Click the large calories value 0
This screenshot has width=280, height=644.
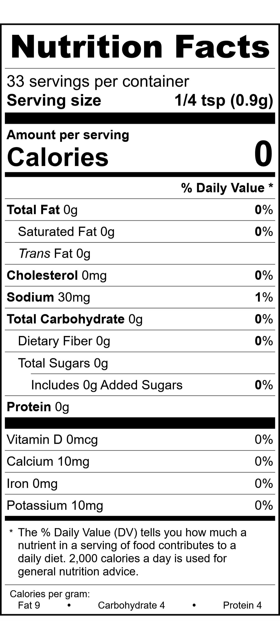(263, 154)
